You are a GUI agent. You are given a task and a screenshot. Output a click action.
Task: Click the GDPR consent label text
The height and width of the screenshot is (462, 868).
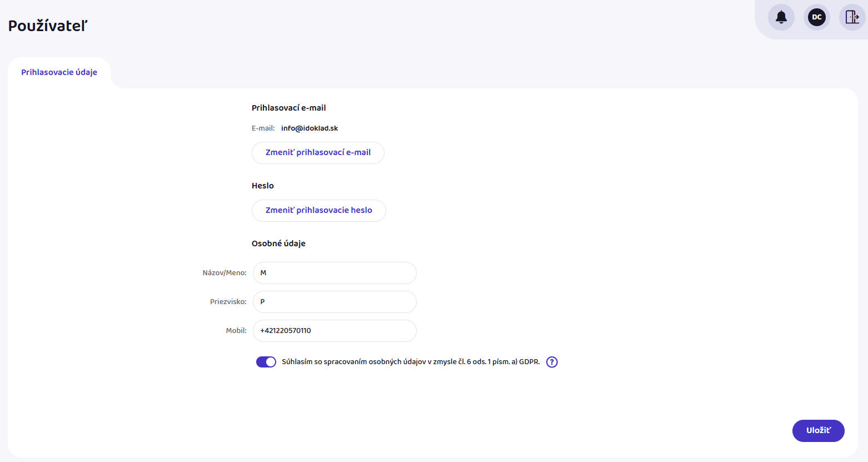click(411, 362)
